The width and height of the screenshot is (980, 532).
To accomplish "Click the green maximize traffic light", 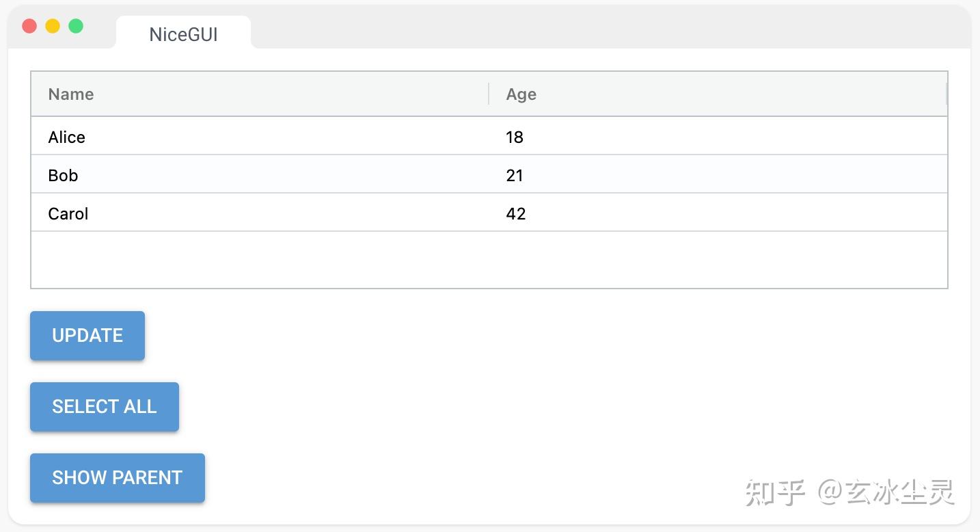I will [75, 25].
